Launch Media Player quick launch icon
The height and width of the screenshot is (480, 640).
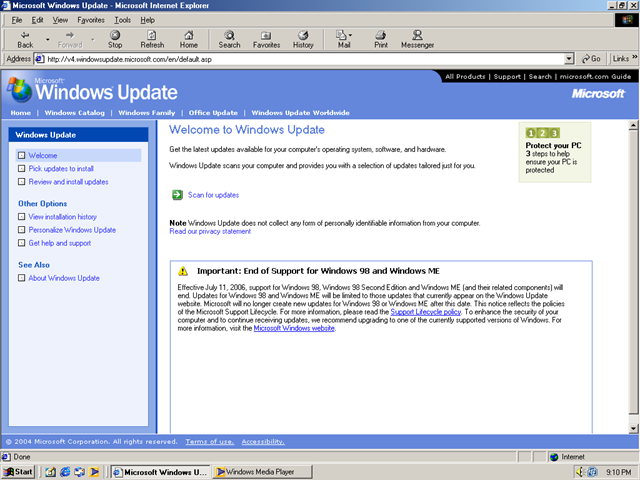coord(94,472)
